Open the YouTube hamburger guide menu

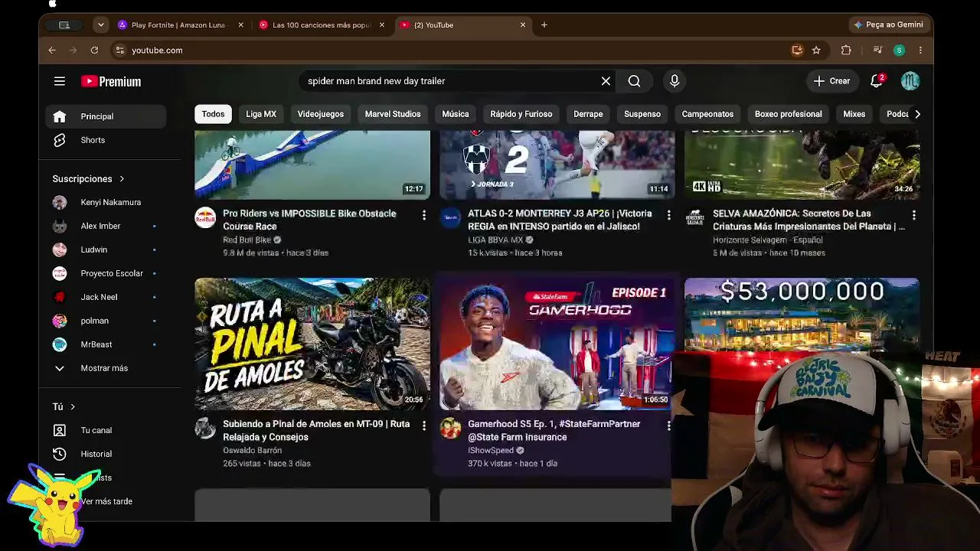point(60,81)
